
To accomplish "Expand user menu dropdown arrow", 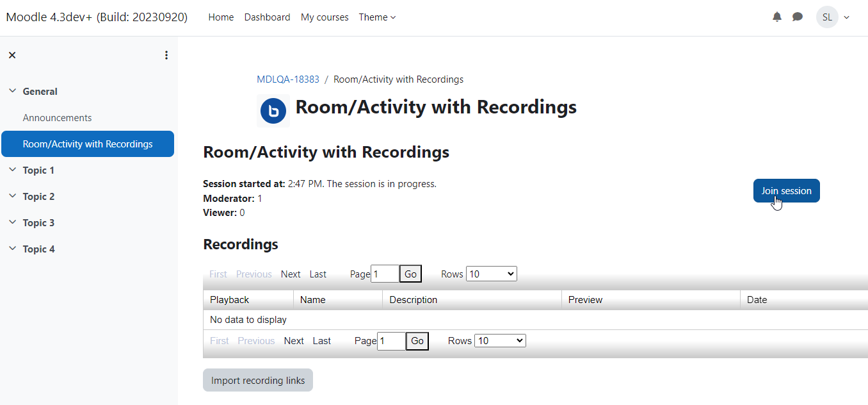I will coord(847,17).
